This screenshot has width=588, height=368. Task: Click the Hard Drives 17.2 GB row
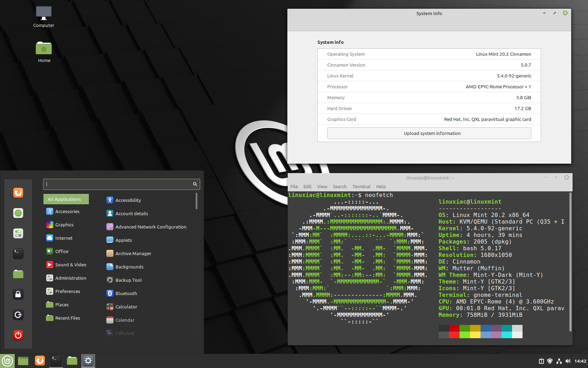pos(429,108)
